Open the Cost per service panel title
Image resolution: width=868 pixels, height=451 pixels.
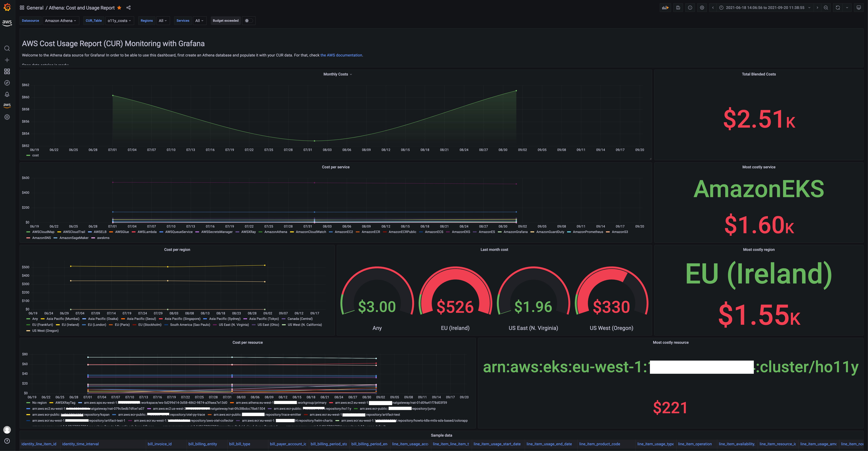pos(336,167)
